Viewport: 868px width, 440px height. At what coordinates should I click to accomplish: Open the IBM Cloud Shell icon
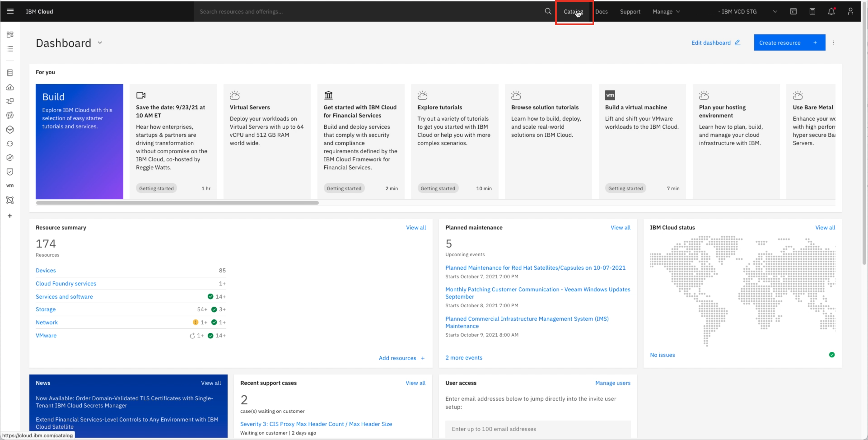point(793,12)
